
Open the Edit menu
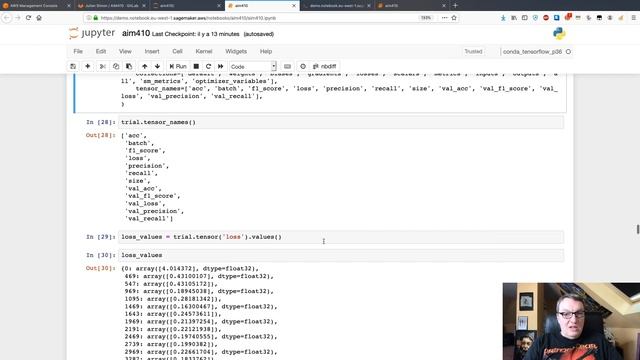101,51
